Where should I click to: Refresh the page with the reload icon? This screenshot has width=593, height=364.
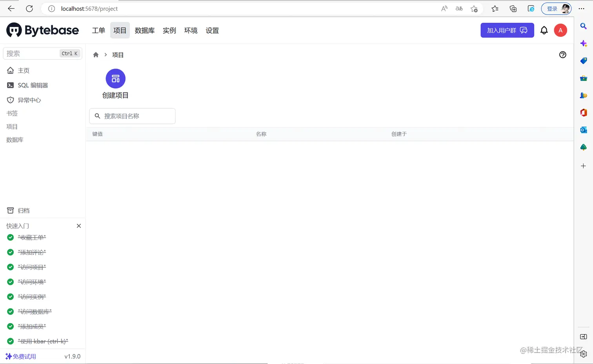(x=29, y=9)
